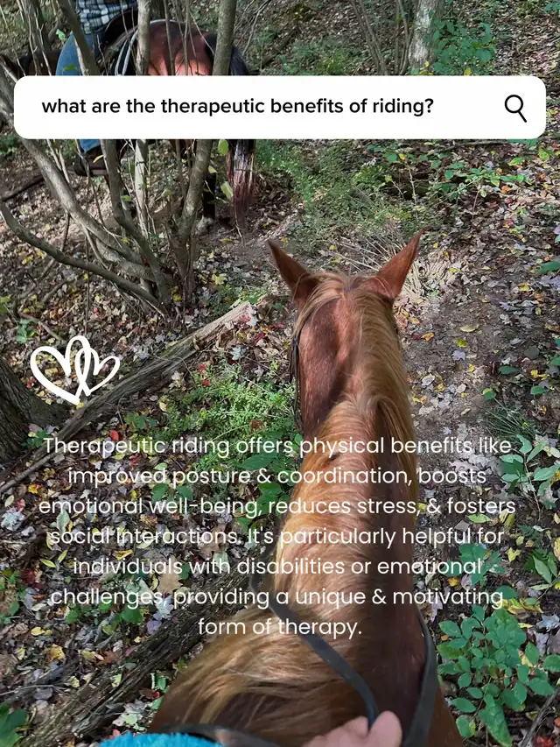Click the 'form of therapy.' caption line
This screenshot has width=560, height=747.
pyautogui.click(x=280, y=627)
